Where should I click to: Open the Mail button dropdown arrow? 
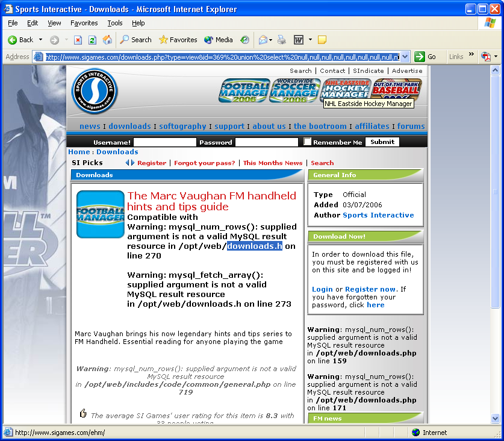click(270, 40)
